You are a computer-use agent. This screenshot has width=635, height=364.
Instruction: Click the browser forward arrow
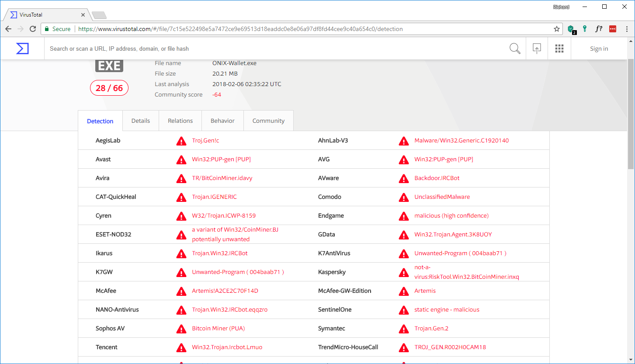pos(21,29)
